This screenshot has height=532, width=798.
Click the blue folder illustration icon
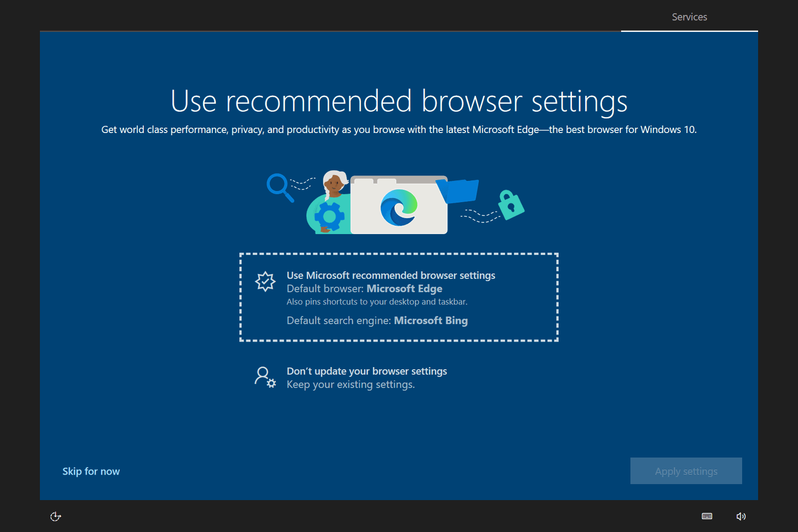(458, 191)
